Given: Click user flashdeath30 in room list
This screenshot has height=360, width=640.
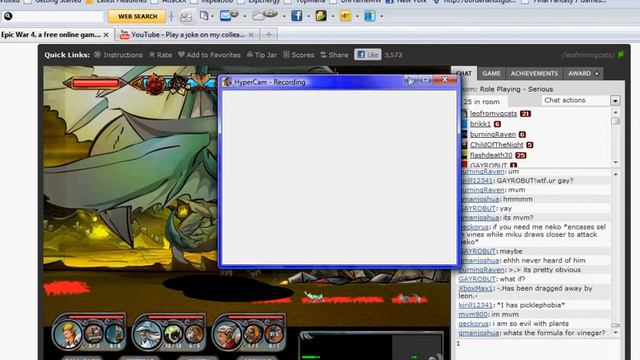Looking at the screenshot, I should 491,155.
